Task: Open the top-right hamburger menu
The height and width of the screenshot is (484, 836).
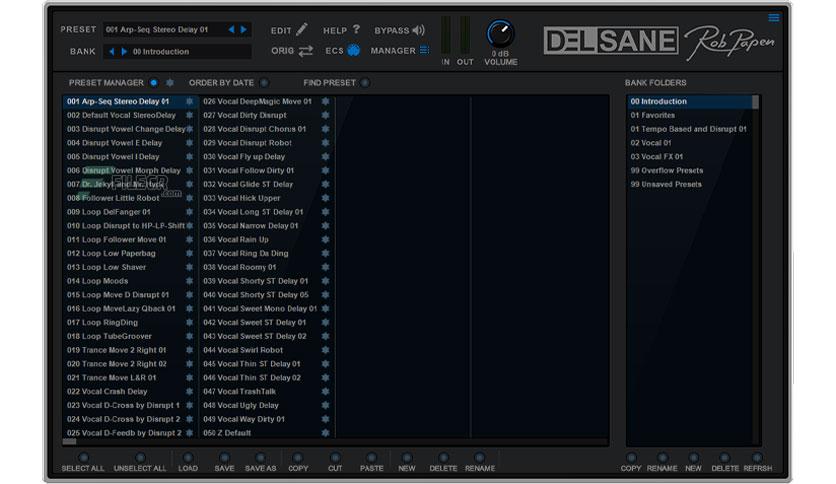Action: pos(774,18)
